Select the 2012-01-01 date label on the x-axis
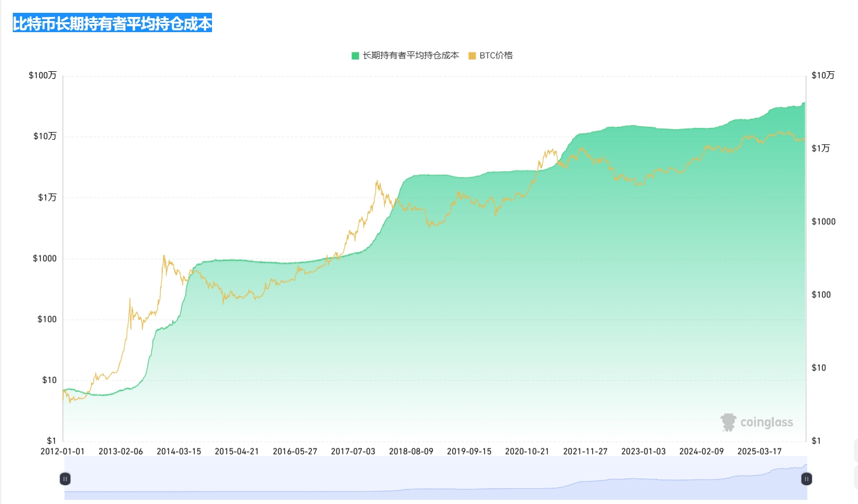 (62, 451)
